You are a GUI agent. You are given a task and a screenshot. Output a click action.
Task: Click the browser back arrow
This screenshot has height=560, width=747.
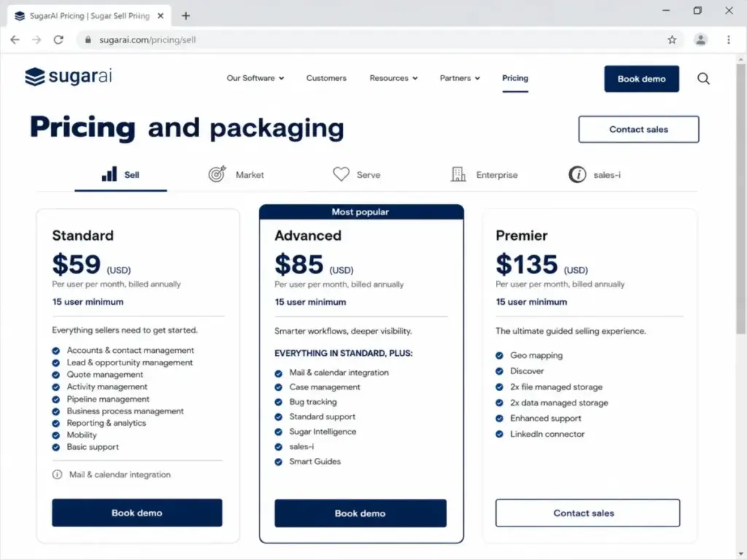(15, 40)
